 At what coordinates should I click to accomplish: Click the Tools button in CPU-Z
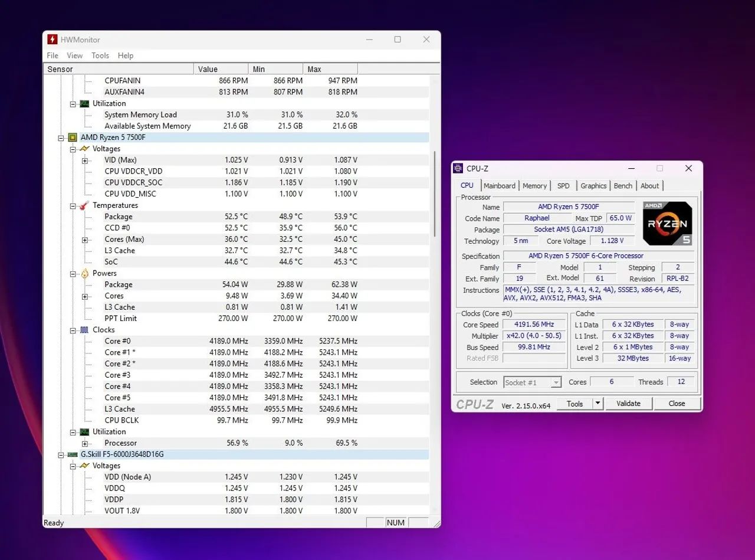coord(575,404)
